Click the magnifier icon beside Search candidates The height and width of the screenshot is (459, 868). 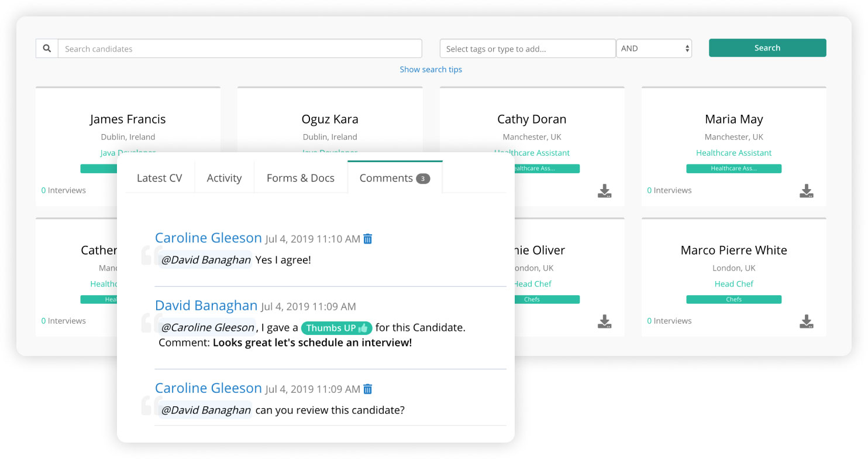47,49
